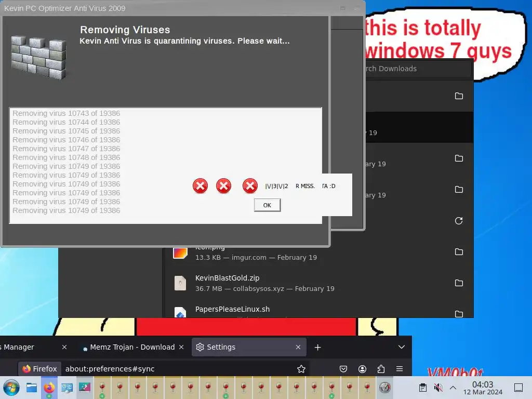Screen dimensions: 532x399
Task: Click the brick wall firewall icon
Action: [38, 58]
